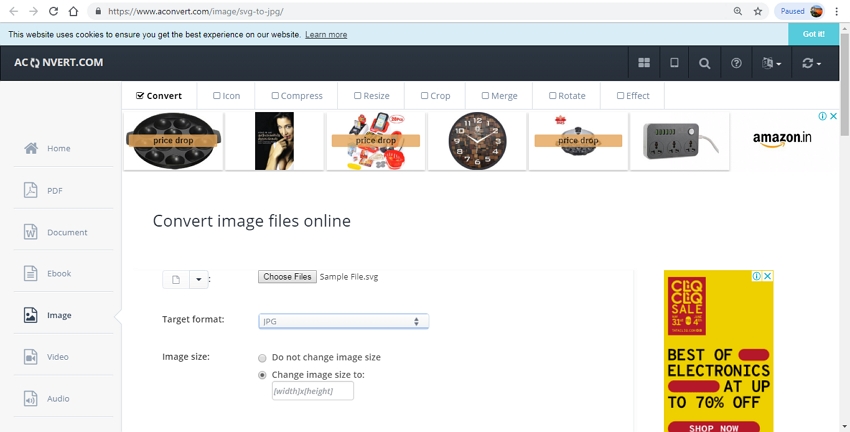Follow the Learn more cookie link

326,34
